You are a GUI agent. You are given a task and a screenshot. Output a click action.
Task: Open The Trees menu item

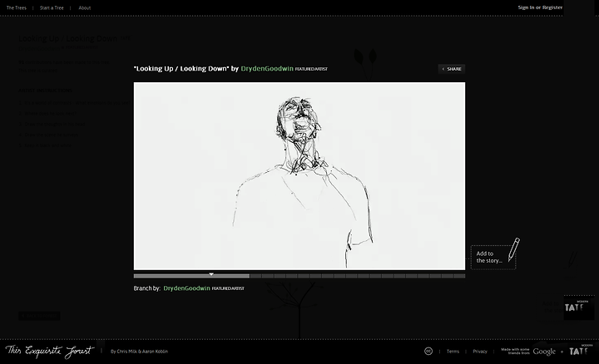(x=17, y=7)
